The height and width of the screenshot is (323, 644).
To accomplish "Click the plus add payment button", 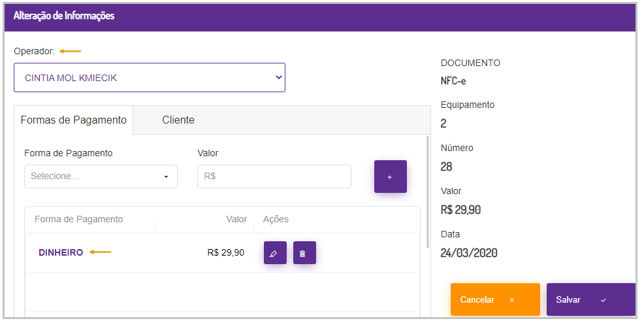I will [390, 177].
